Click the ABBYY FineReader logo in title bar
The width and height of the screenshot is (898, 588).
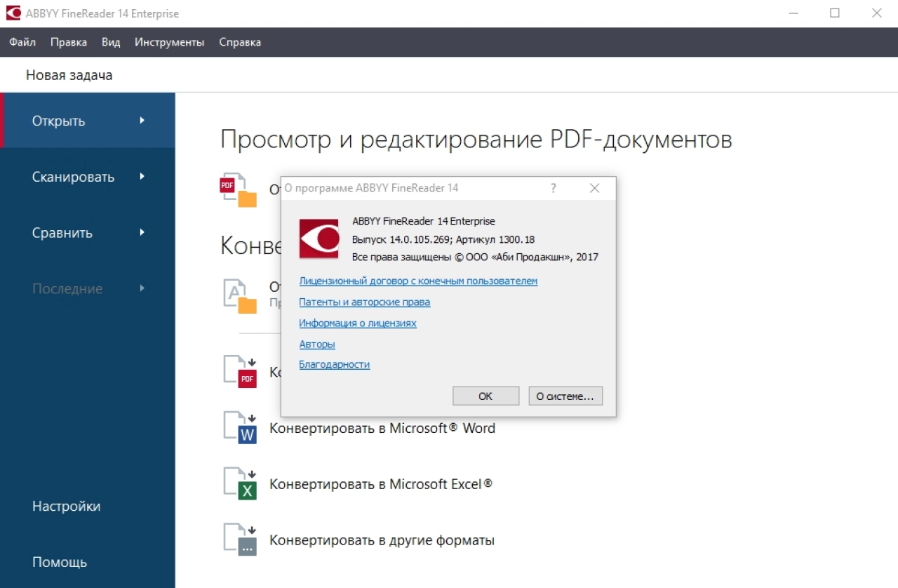coord(13,13)
